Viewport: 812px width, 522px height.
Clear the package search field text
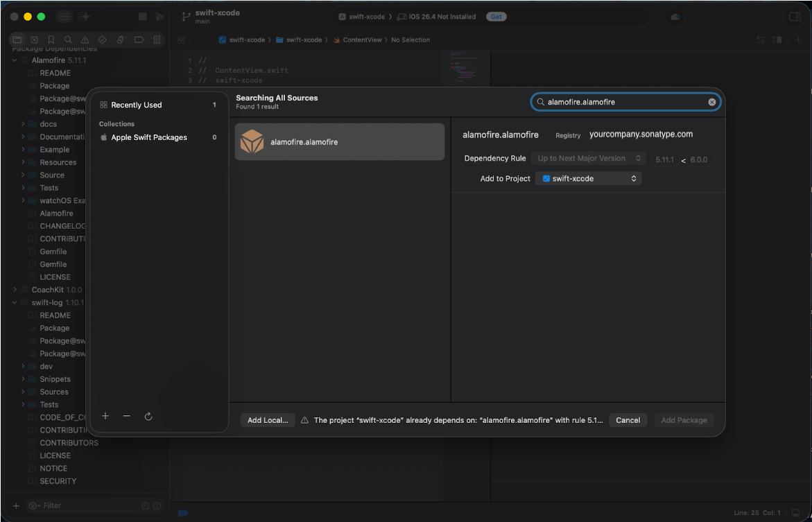(712, 102)
